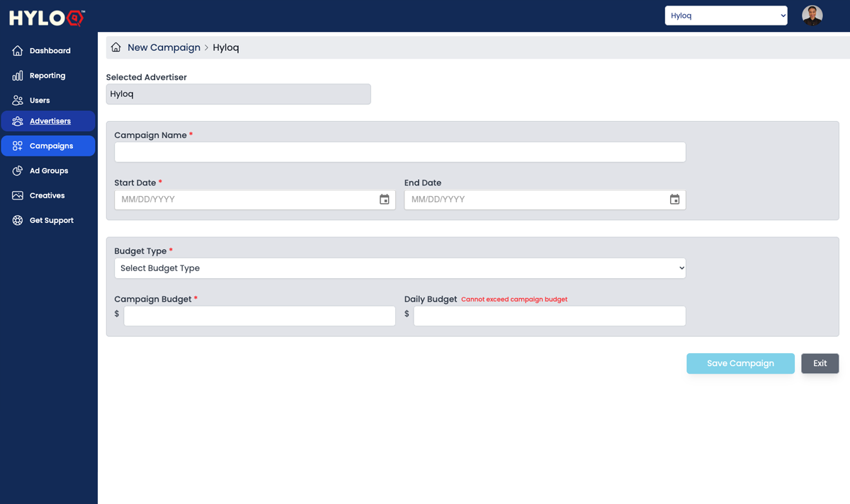Viewport: 850px width, 504px height.
Task: Click the Ad Groups pie icon
Action: (x=18, y=171)
